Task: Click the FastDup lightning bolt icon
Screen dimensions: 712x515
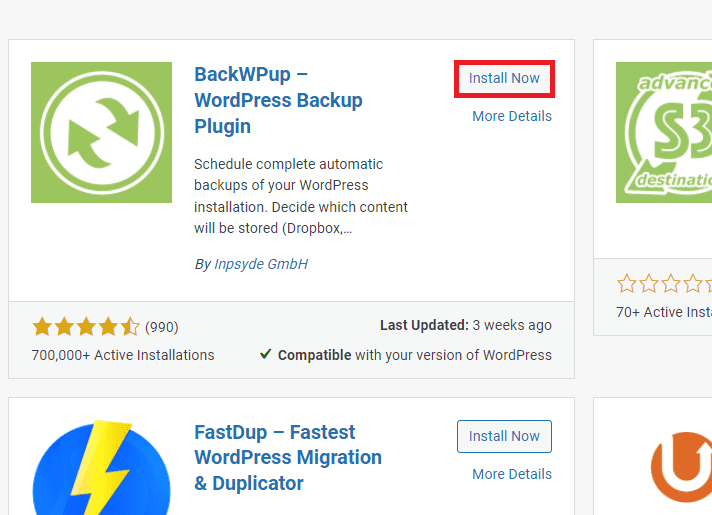Action: [x=101, y=468]
